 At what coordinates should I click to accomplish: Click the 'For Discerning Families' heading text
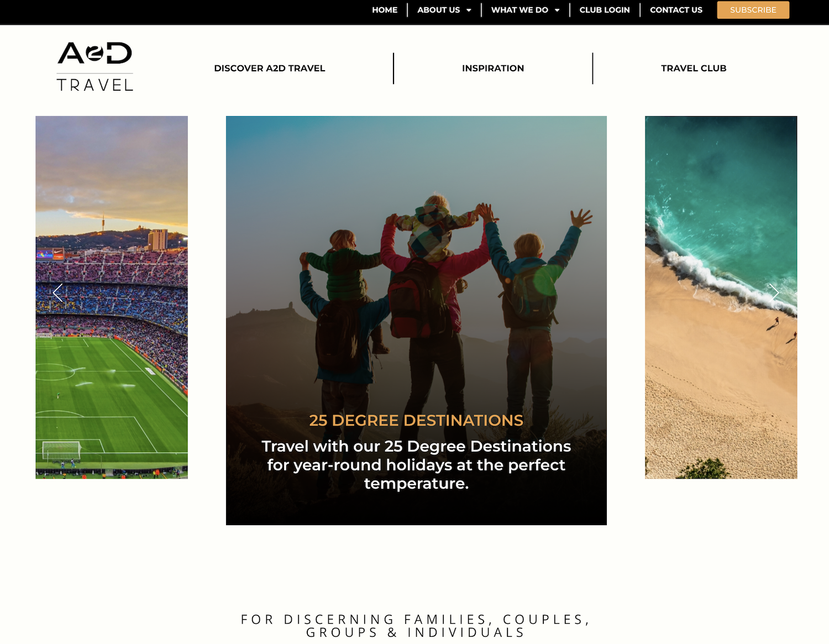pyautogui.click(x=416, y=626)
